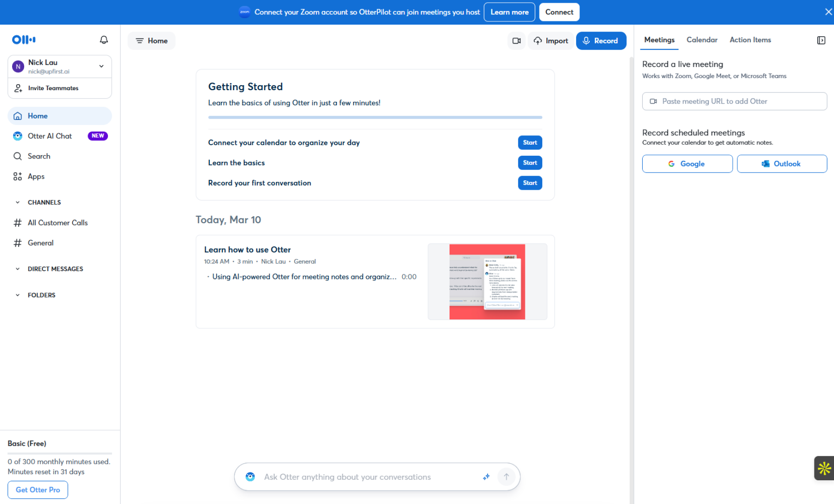
Task: Click the video camera icon button
Action: point(516,41)
